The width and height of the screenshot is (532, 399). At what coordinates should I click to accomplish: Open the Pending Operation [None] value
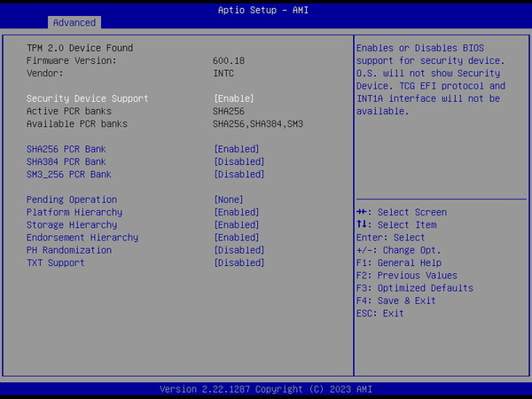(x=229, y=199)
